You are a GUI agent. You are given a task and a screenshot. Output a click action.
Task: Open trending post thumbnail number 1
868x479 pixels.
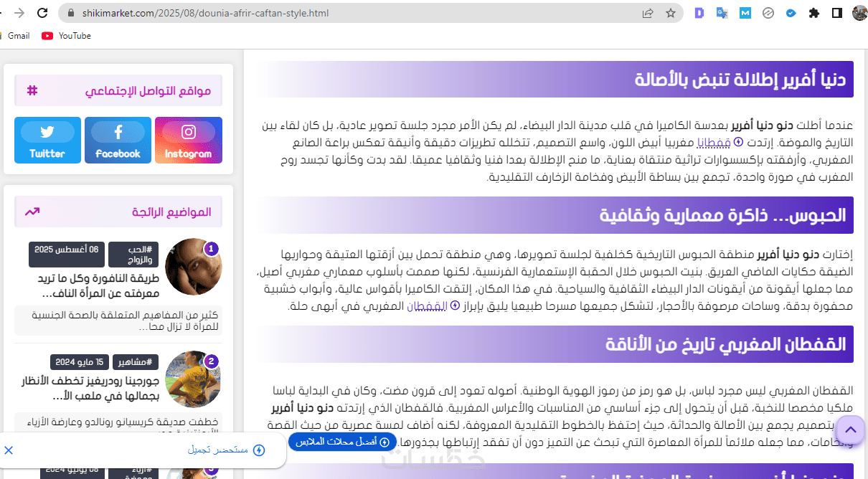[x=193, y=267]
